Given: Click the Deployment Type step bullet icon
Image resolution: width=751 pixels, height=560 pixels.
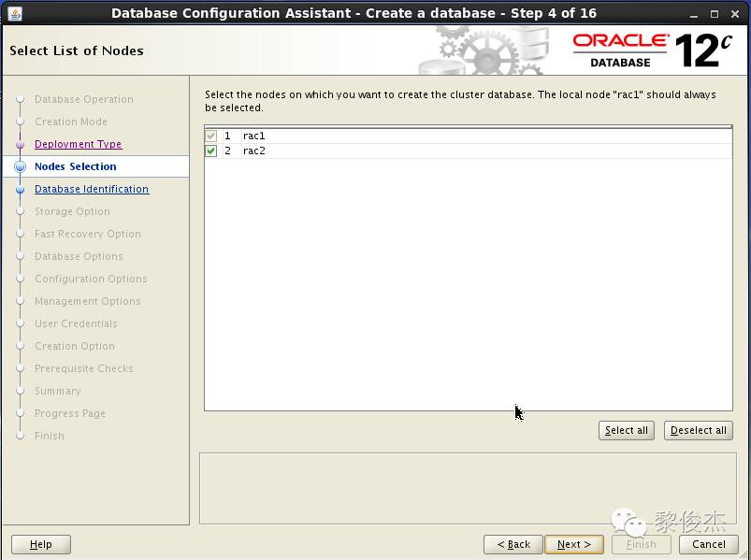Looking at the screenshot, I should pyautogui.click(x=21, y=144).
